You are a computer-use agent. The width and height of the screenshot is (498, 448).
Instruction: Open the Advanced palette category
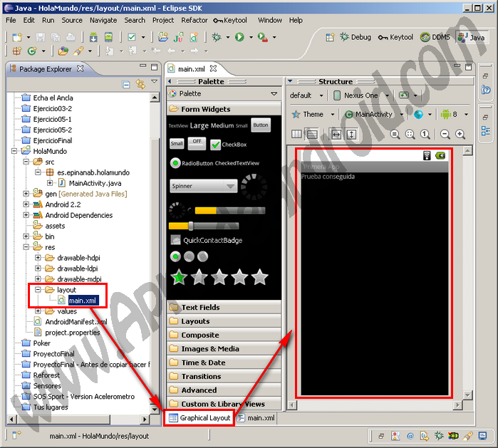point(224,390)
